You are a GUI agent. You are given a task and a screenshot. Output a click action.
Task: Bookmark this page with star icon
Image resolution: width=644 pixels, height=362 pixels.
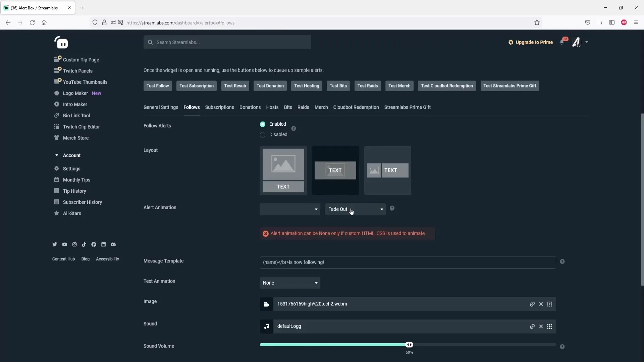[537, 22]
